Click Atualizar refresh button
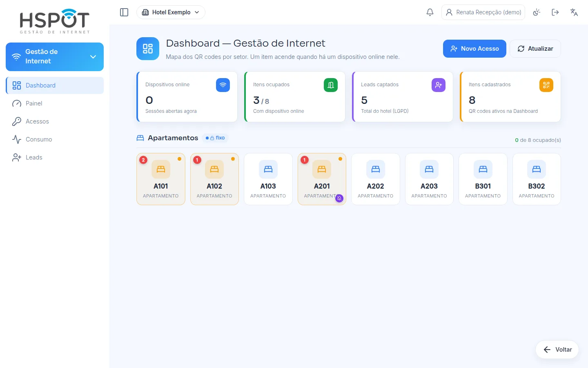Viewport: 588px width, 368px height. pyautogui.click(x=535, y=49)
